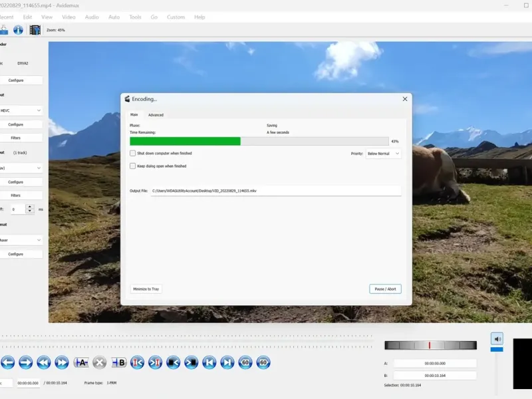Click Configure below the DXVA2 decoder
532x399 pixels.
click(21, 80)
